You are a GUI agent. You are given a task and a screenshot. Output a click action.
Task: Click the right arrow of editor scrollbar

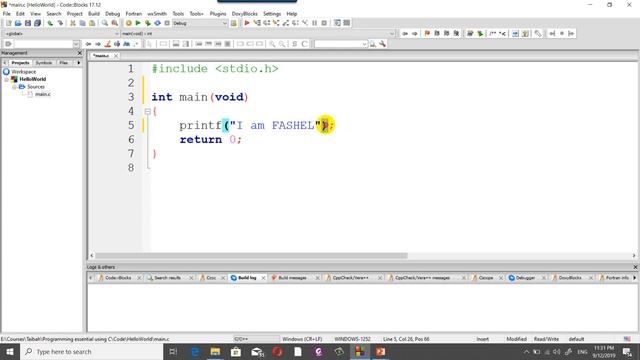pyautogui.click(x=634, y=256)
